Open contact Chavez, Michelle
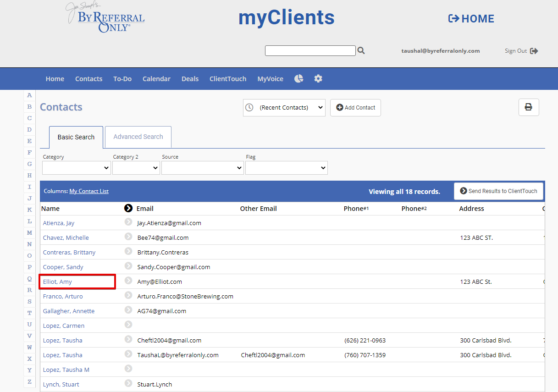558x392 pixels. (66, 237)
